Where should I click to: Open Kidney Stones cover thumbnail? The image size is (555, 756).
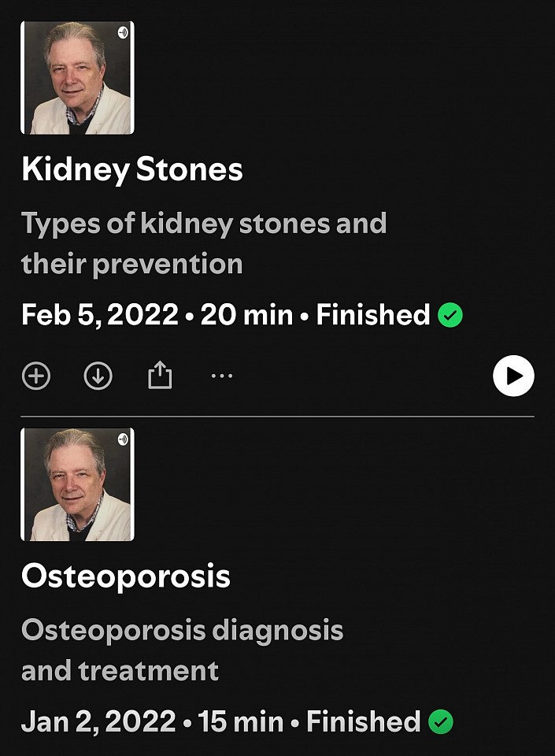coord(77,78)
